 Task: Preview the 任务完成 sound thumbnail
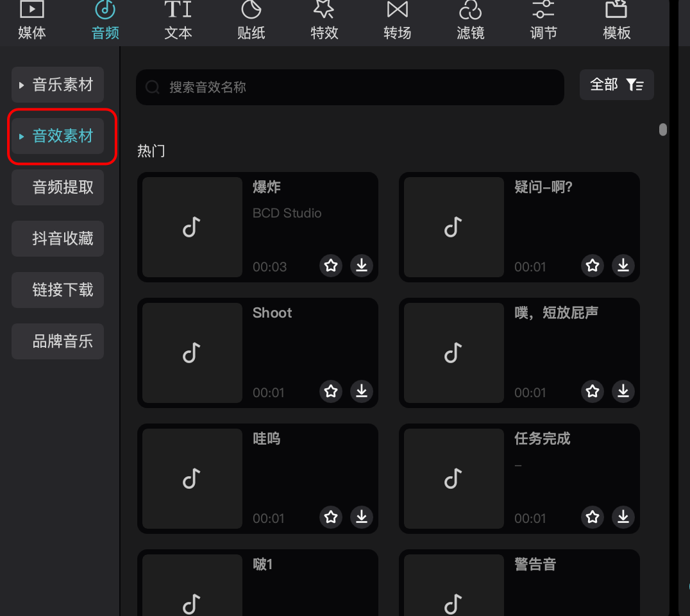point(453,479)
